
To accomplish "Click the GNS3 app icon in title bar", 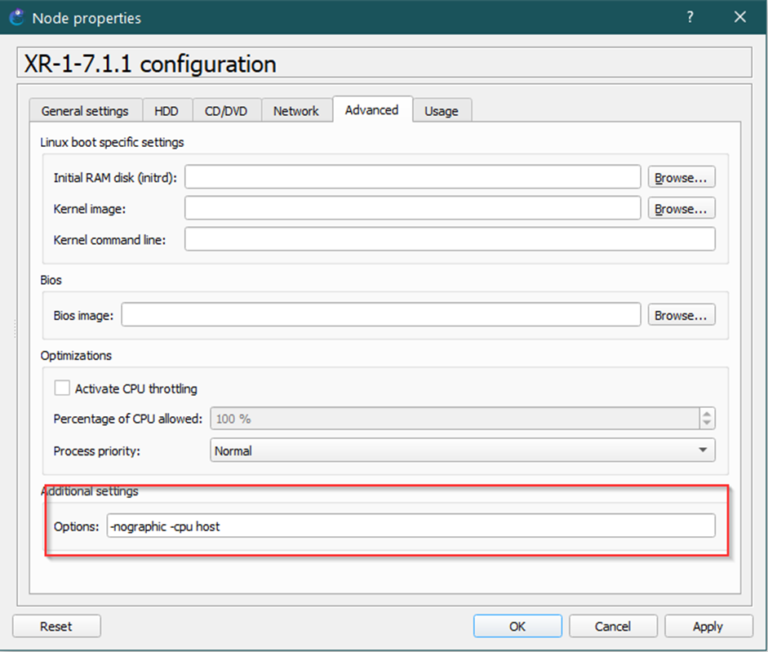I will pyautogui.click(x=16, y=17).
